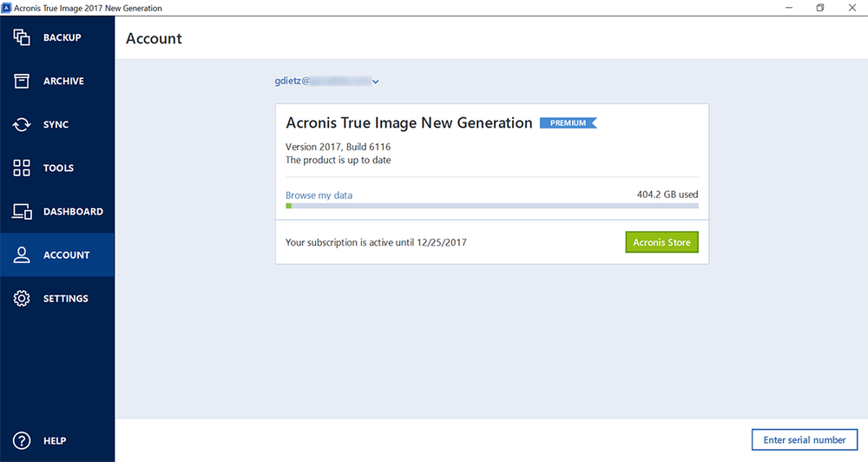Viewport: 868px width, 462px height.
Task: Click the Help question mark icon
Action: (x=22, y=440)
